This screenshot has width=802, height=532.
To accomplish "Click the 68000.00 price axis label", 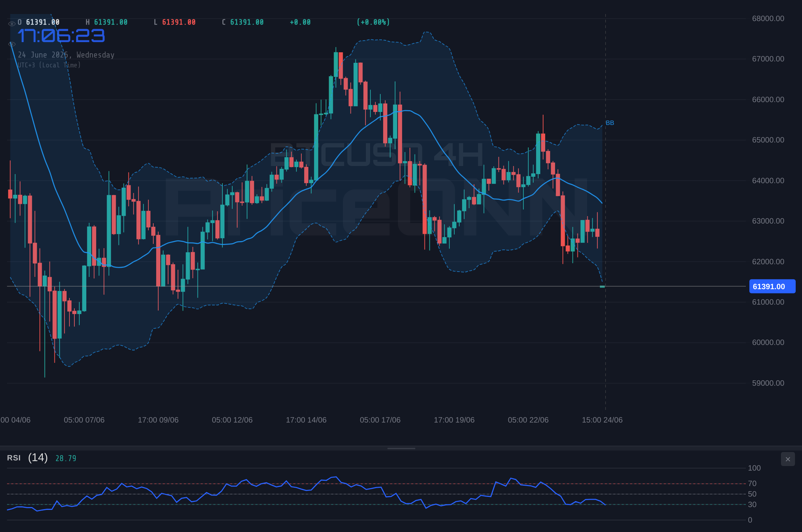I will click(x=768, y=19).
